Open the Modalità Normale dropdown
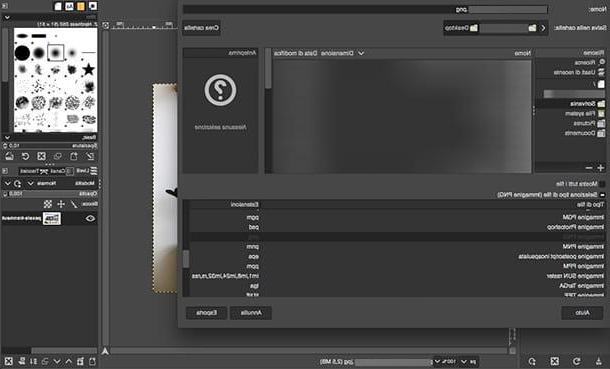This screenshot has height=369, width=610. [x=42, y=183]
